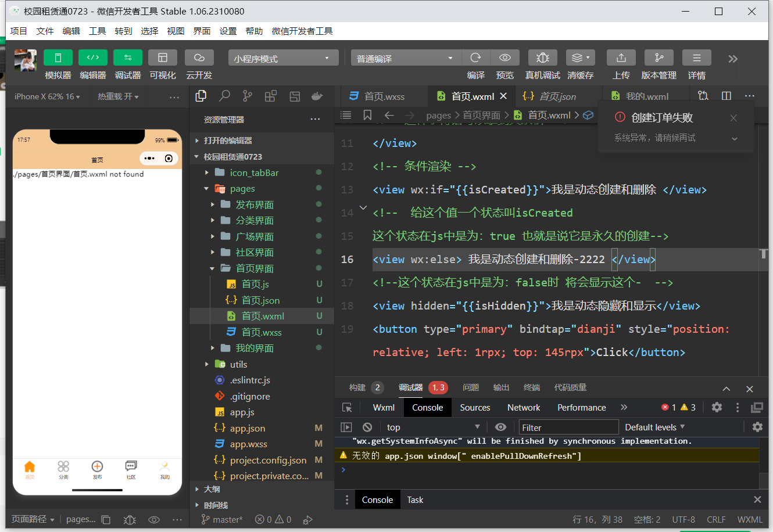Collapse the debugger panel with chevron up

[x=727, y=389]
